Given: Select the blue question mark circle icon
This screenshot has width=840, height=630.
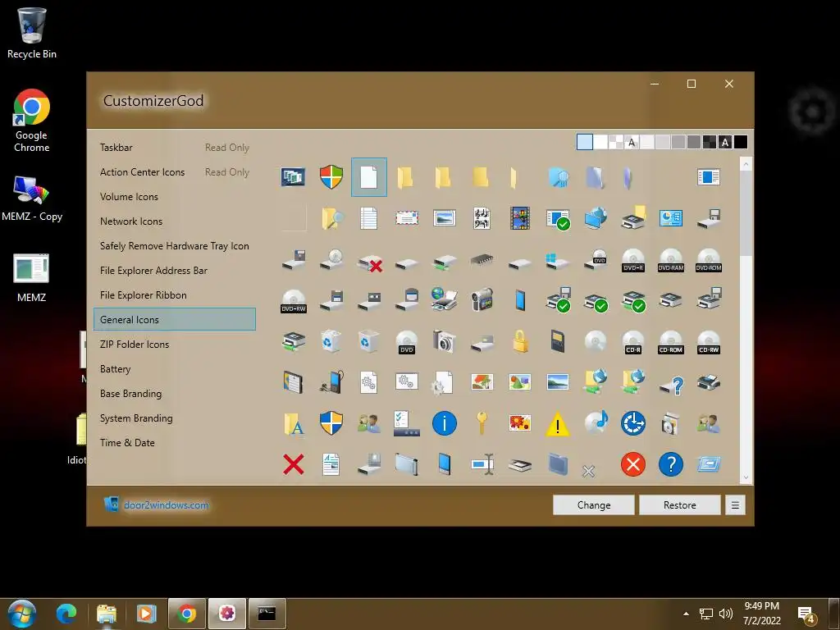Looking at the screenshot, I should (671, 464).
